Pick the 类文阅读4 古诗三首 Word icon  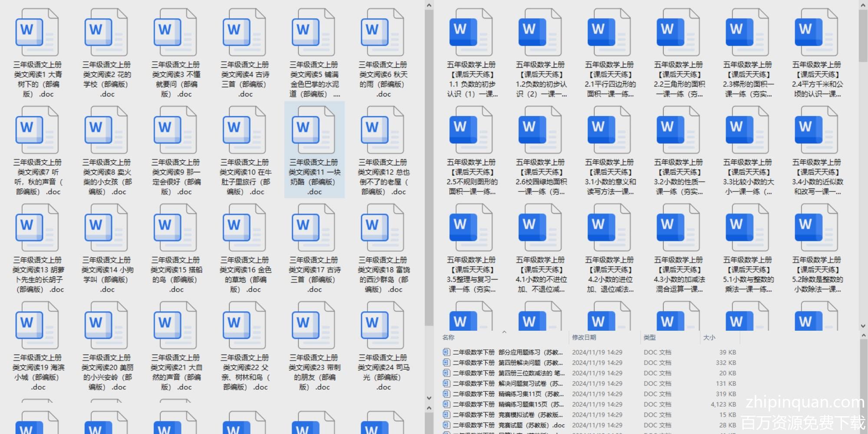click(244, 33)
